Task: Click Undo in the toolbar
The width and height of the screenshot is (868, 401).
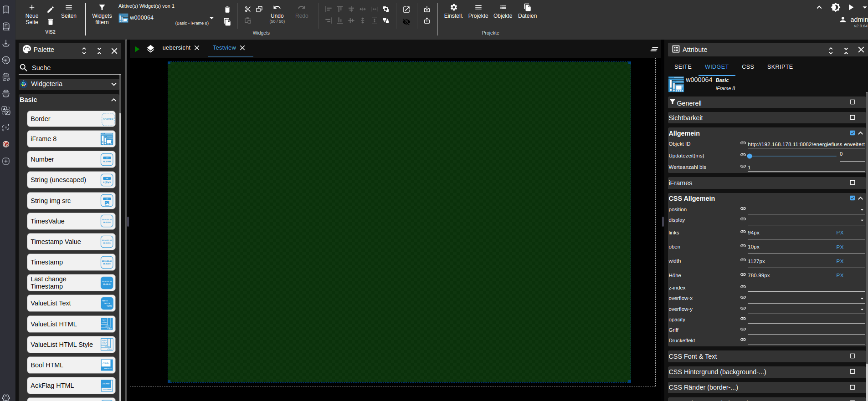Action: point(277,14)
